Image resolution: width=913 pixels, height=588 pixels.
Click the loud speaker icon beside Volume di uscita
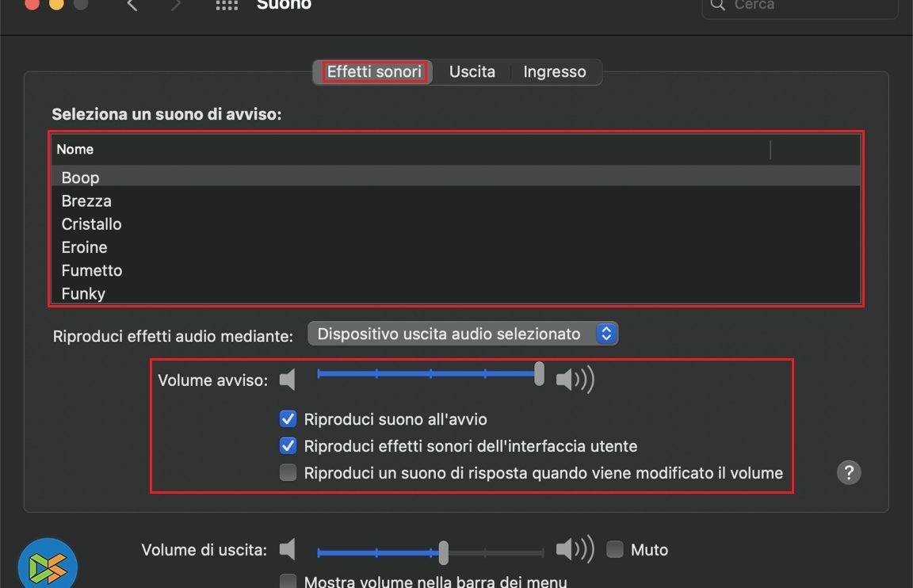[x=575, y=549]
